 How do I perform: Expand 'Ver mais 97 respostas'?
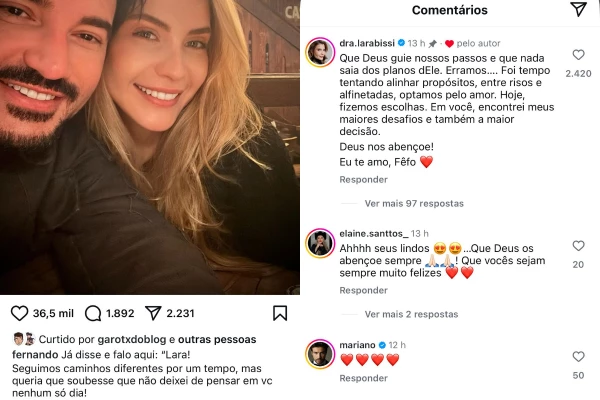[x=414, y=203]
